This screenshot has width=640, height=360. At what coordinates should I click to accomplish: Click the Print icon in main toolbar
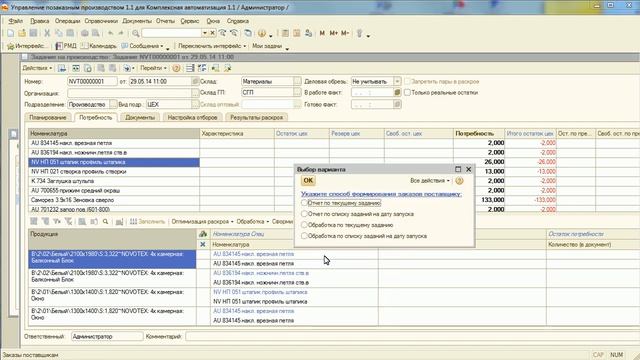point(84,33)
